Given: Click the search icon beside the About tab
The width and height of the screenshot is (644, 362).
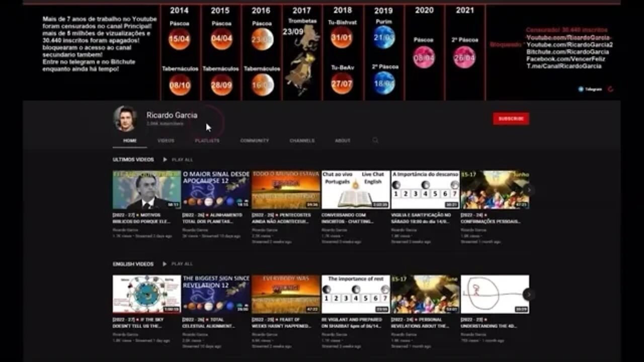Looking at the screenshot, I should click(x=375, y=141).
